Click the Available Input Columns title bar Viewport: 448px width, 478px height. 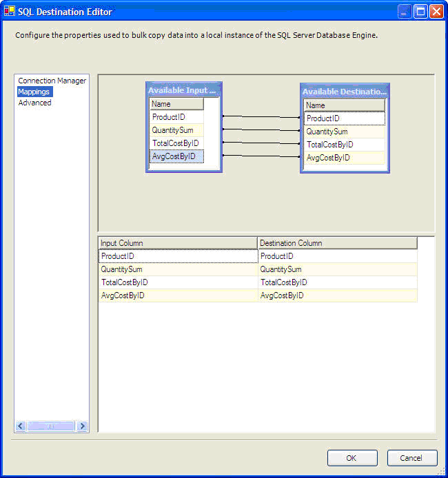coord(184,90)
